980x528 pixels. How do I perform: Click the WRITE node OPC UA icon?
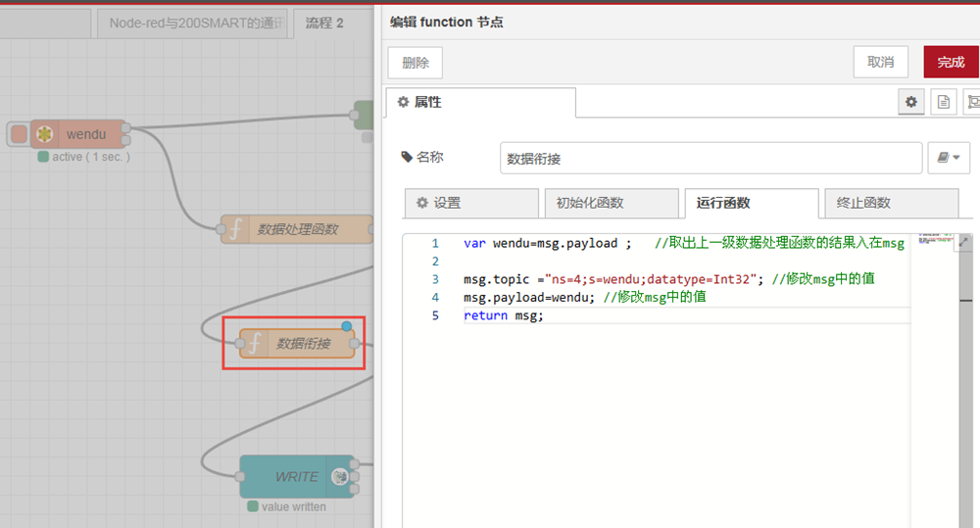[x=339, y=477]
